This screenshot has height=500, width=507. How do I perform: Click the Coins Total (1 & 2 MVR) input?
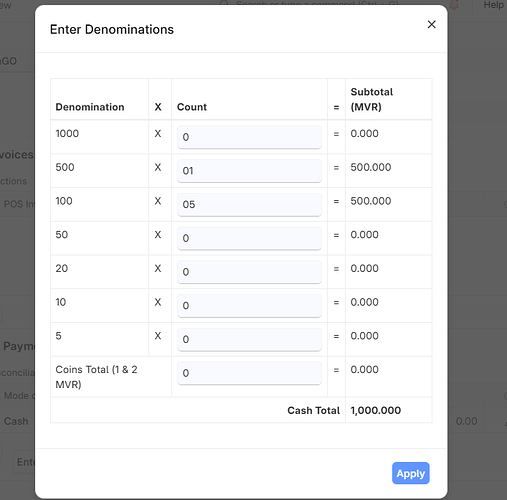point(249,373)
